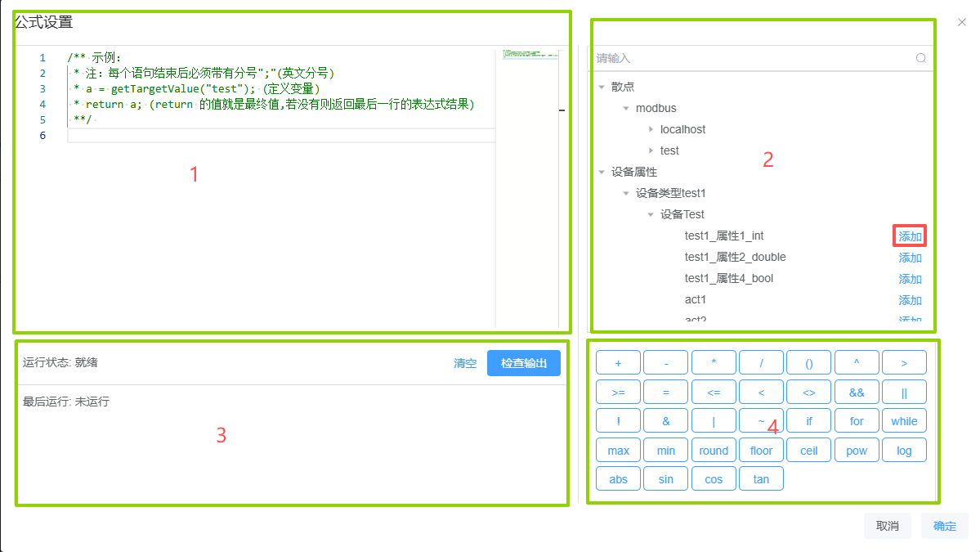This screenshot has height=552, width=980.
Task: Insert the floor function
Action: 761,450
